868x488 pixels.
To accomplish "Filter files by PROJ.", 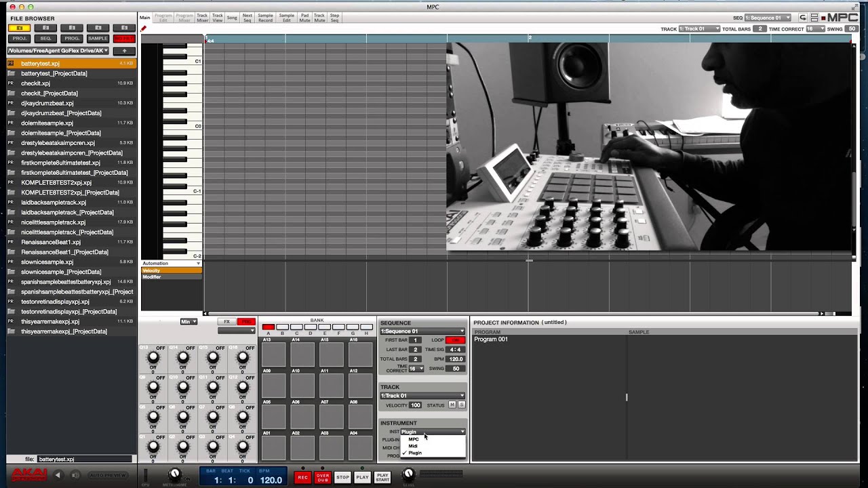I will [20, 39].
